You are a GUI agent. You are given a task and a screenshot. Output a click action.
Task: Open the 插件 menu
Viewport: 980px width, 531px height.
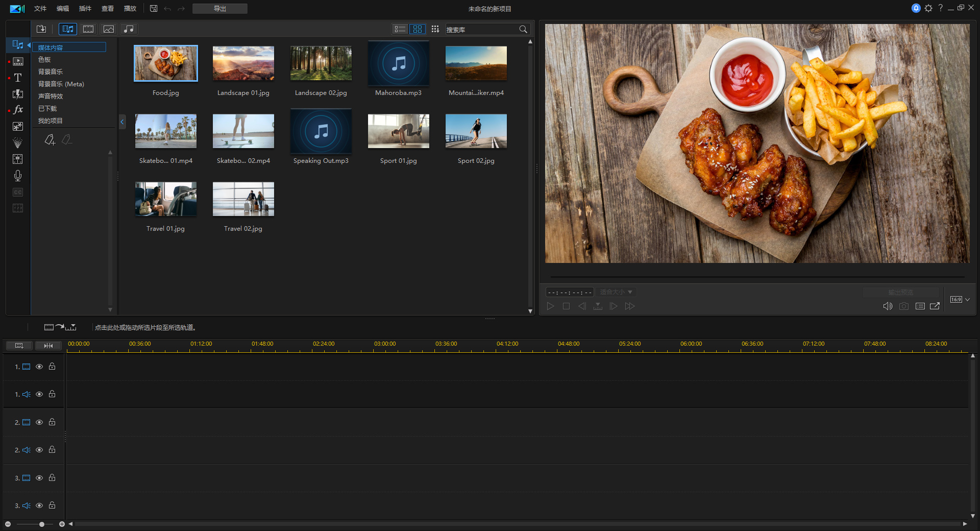[85, 9]
